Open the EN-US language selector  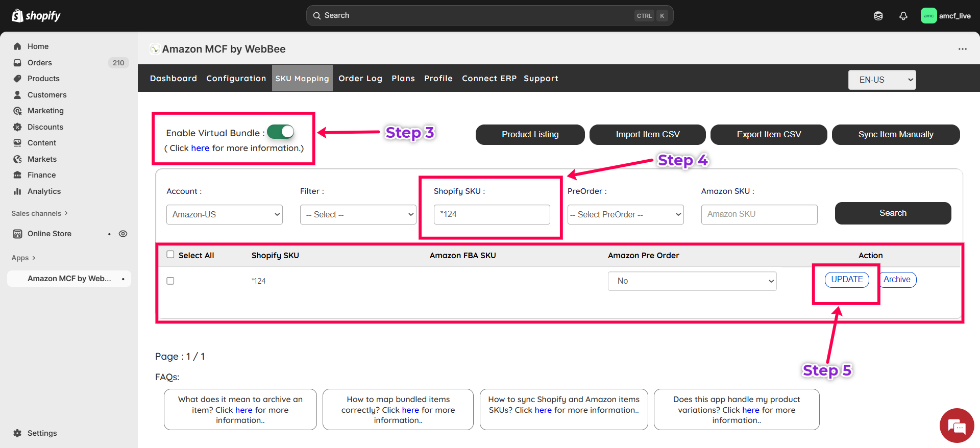(x=881, y=80)
